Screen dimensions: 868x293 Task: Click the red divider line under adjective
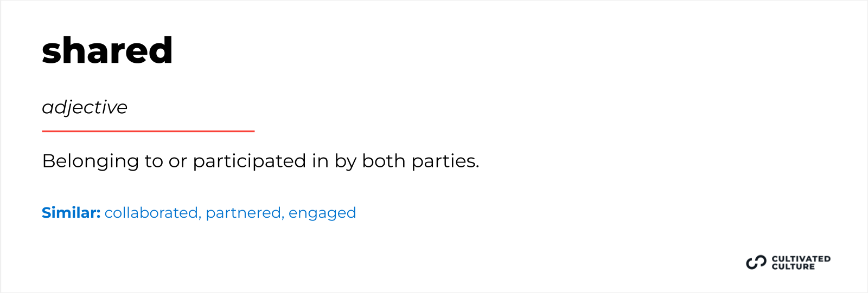(148, 131)
